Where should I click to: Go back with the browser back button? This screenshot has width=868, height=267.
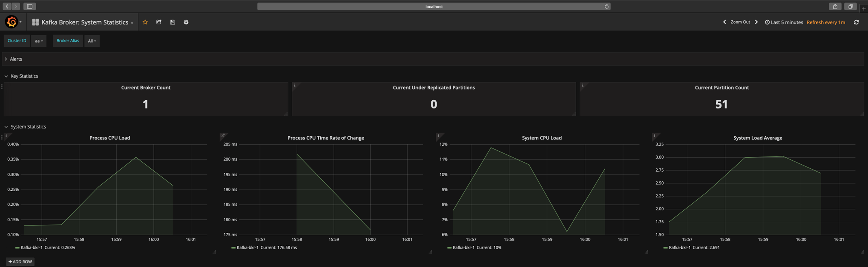pos(7,7)
